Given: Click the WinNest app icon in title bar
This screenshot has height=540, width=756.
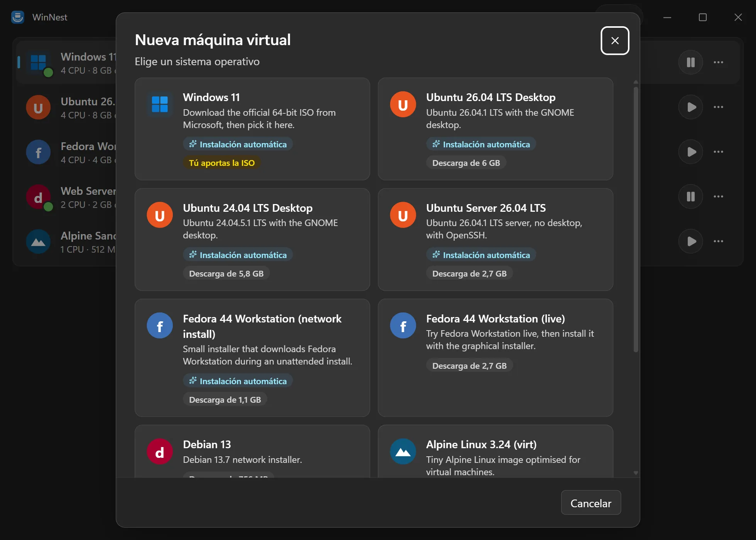Looking at the screenshot, I should pyautogui.click(x=18, y=17).
